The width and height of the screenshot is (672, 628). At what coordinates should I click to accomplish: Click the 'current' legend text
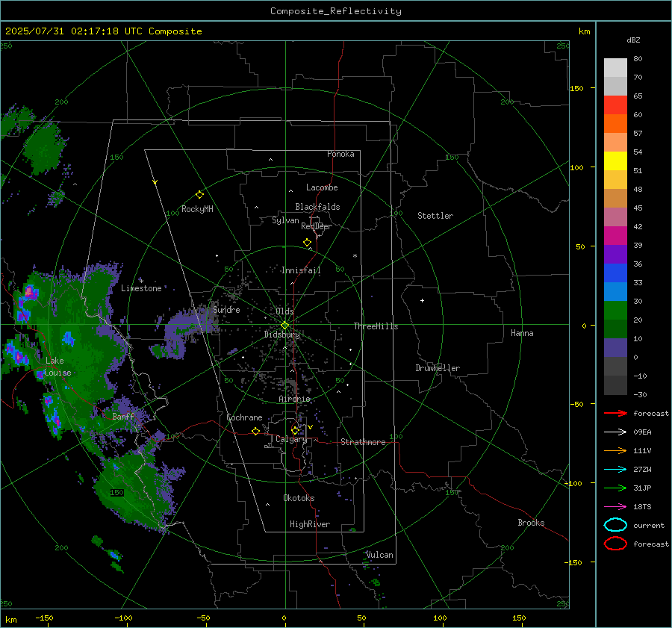649,525
